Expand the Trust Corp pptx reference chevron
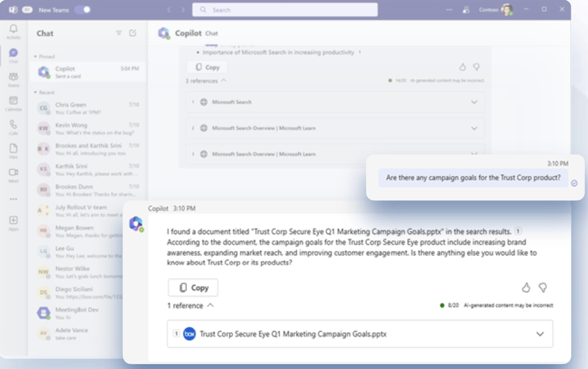The width and height of the screenshot is (588, 369). (540, 334)
